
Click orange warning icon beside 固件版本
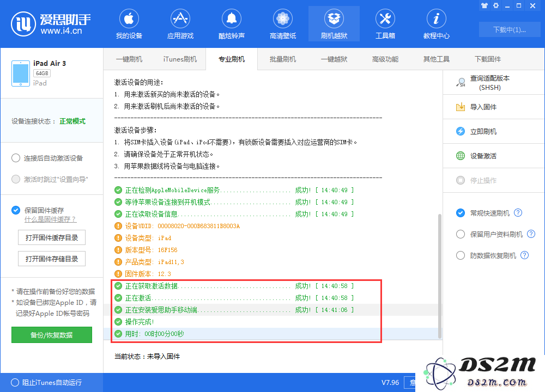[x=118, y=274]
